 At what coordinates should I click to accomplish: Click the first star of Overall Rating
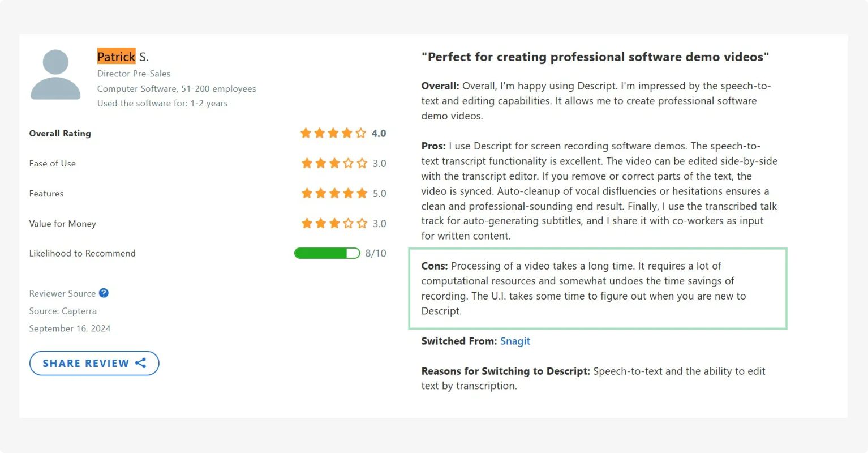[306, 133]
